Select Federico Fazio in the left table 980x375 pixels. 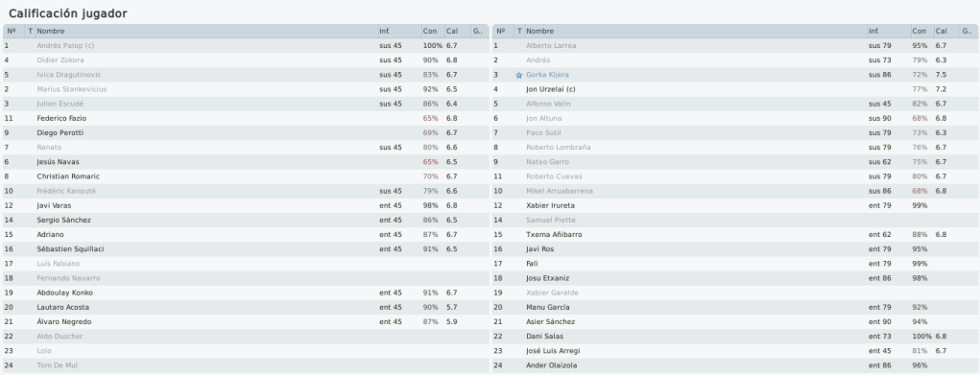tap(246, 118)
